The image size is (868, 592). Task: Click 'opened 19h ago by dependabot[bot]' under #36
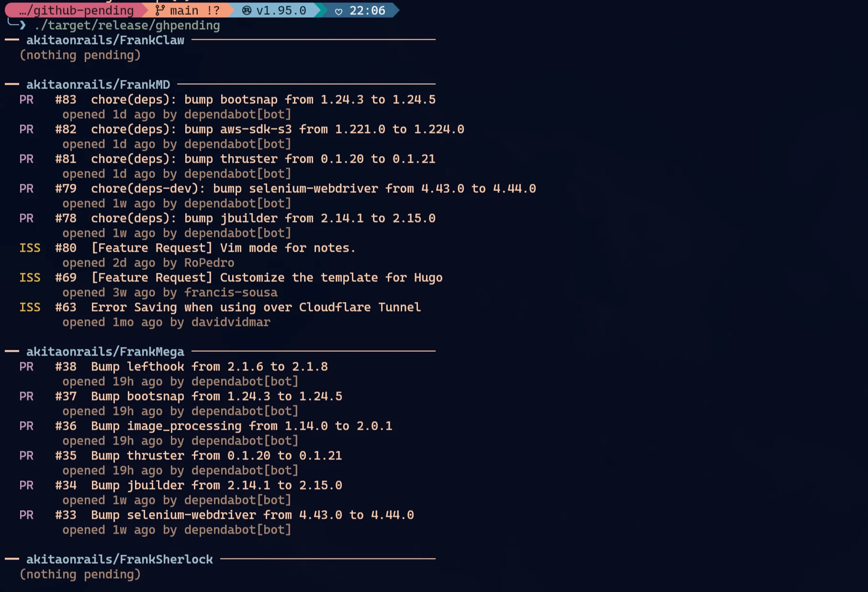tap(180, 441)
